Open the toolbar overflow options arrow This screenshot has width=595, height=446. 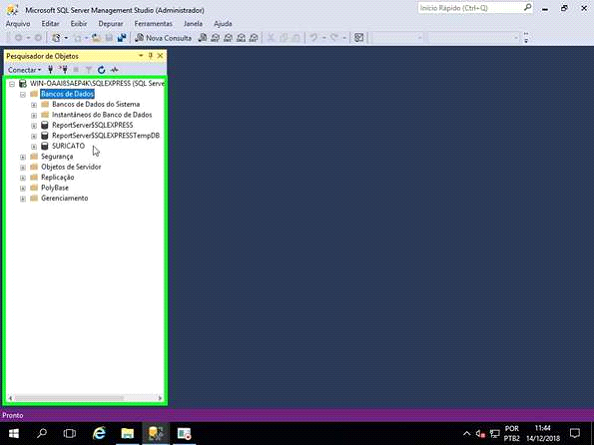(x=526, y=38)
